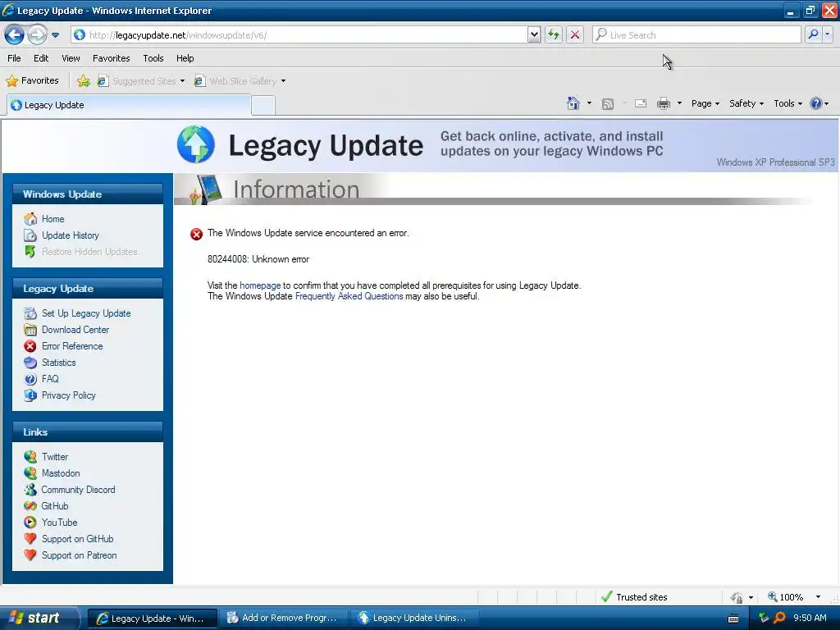Click the YouTube play icon

pyautogui.click(x=30, y=523)
